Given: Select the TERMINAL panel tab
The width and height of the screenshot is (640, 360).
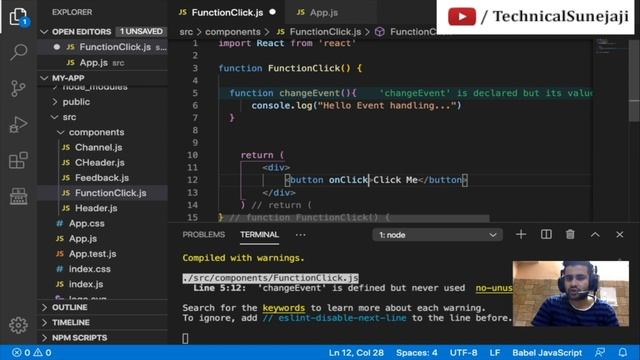Looking at the screenshot, I should [x=259, y=235].
